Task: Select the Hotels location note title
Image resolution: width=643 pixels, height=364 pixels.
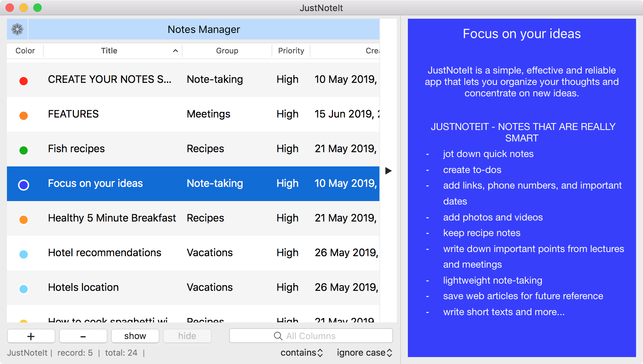Action: coord(83,287)
